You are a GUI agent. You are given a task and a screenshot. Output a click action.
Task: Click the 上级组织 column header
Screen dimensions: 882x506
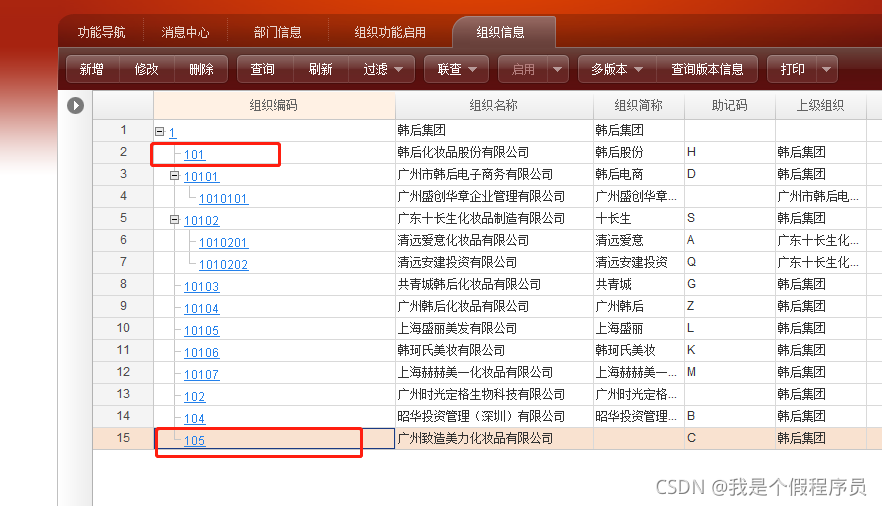(x=820, y=105)
